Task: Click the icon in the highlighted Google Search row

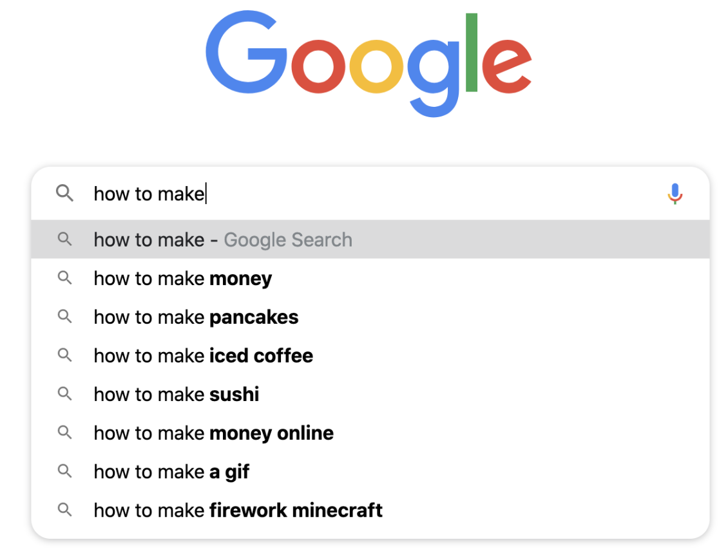Action: pos(64,239)
